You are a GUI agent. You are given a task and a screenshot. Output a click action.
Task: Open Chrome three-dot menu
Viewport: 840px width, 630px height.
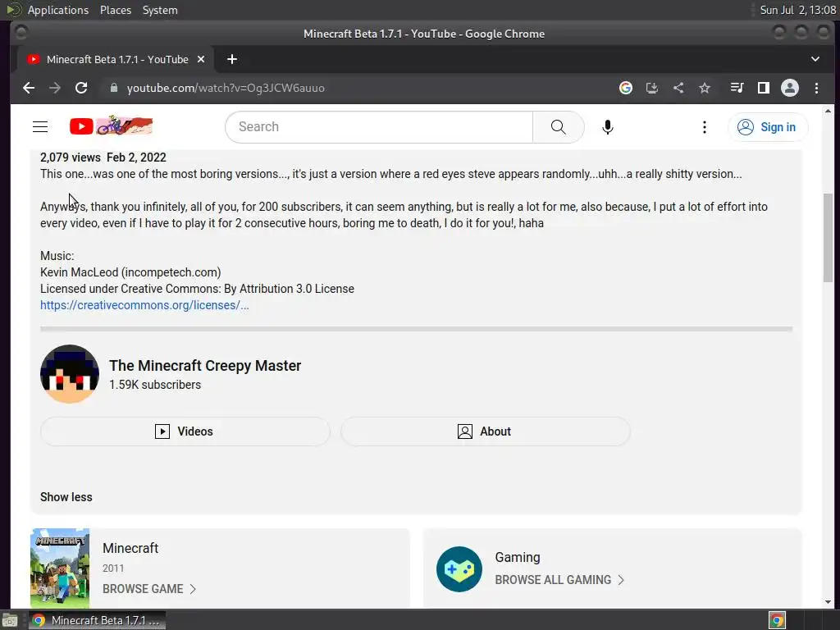click(816, 88)
